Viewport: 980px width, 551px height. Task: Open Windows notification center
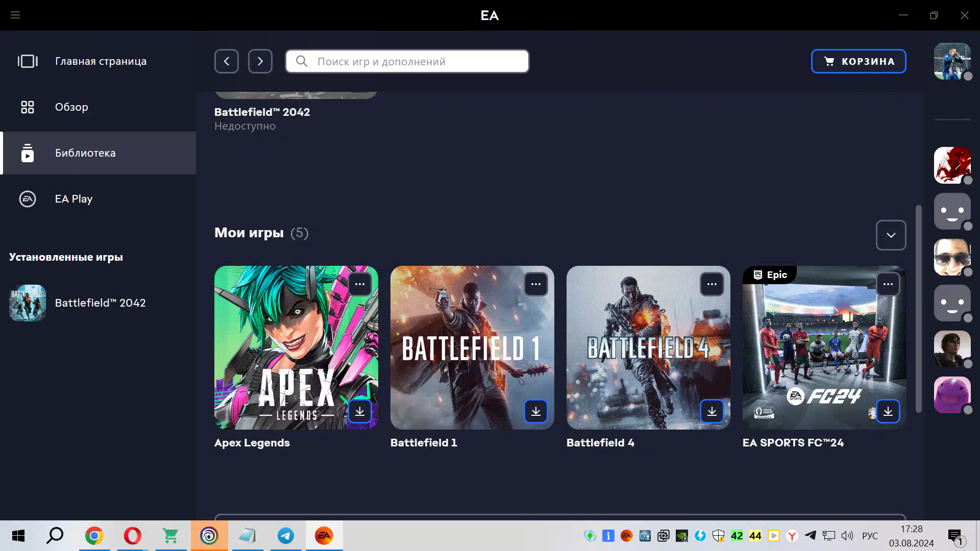[955, 536]
